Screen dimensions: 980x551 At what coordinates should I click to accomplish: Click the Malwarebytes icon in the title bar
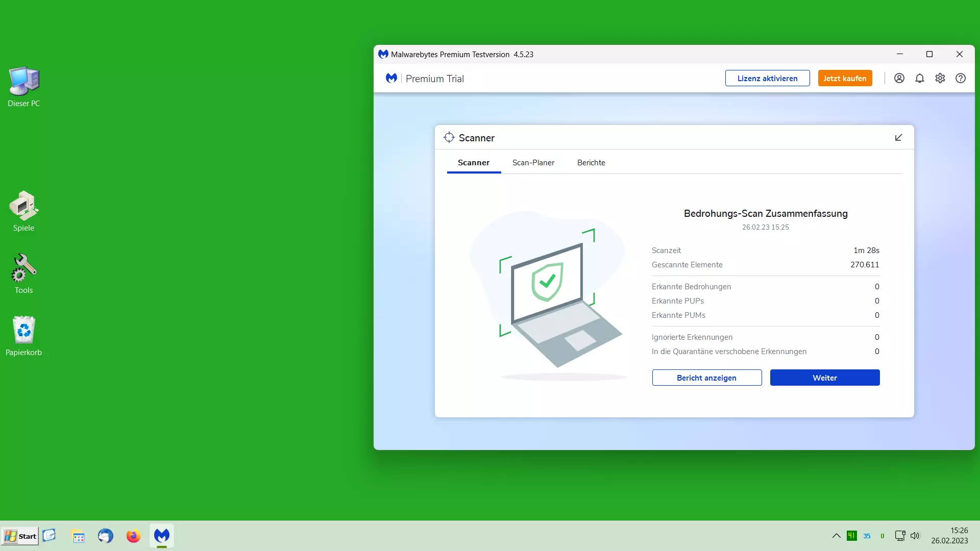pyautogui.click(x=383, y=54)
